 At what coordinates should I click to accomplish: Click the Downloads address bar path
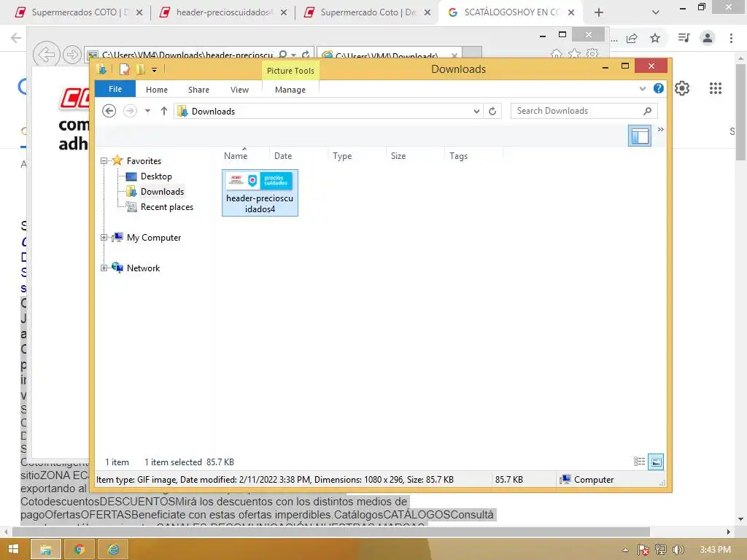click(213, 112)
